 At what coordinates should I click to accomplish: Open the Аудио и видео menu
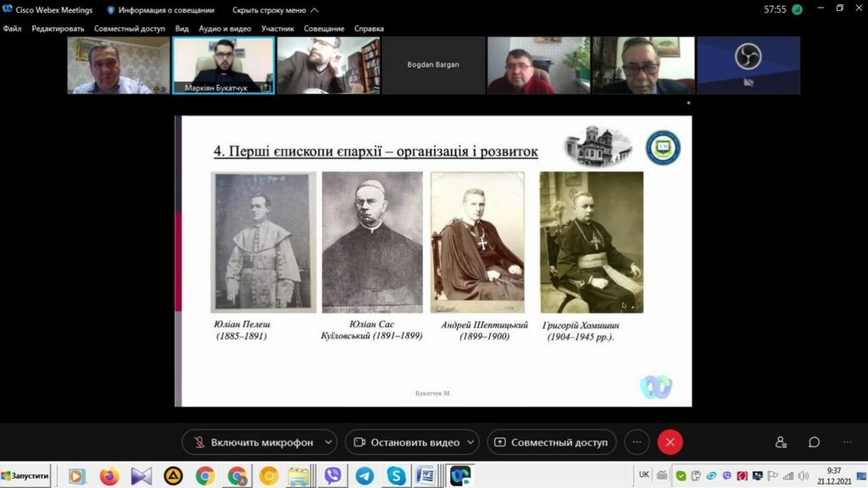tap(225, 29)
